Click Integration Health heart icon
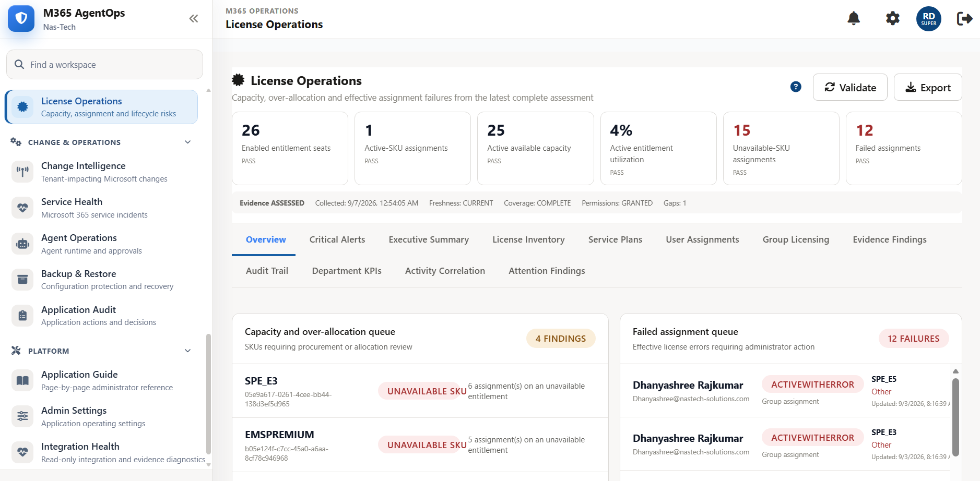The width and height of the screenshot is (980, 481). pyautogui.click(x=22, y=452)
